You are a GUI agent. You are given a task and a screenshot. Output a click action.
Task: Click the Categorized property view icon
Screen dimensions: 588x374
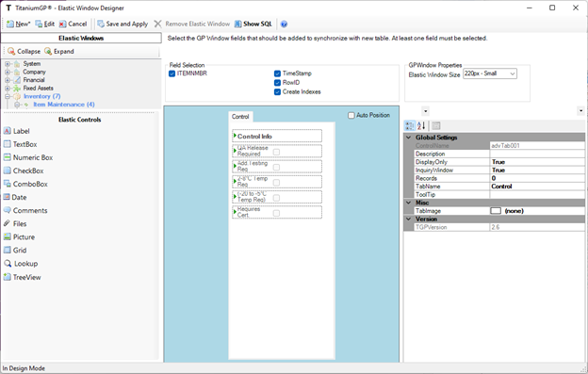[410, 126]
